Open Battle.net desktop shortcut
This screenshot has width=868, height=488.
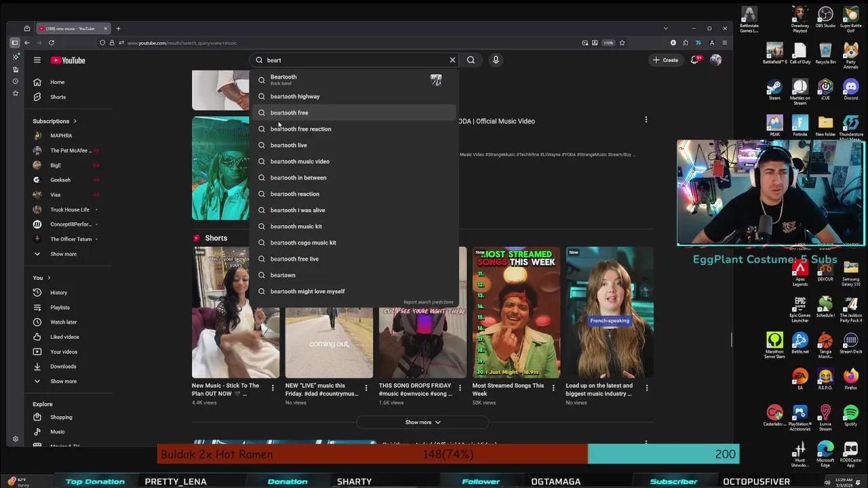pos(800,343)
